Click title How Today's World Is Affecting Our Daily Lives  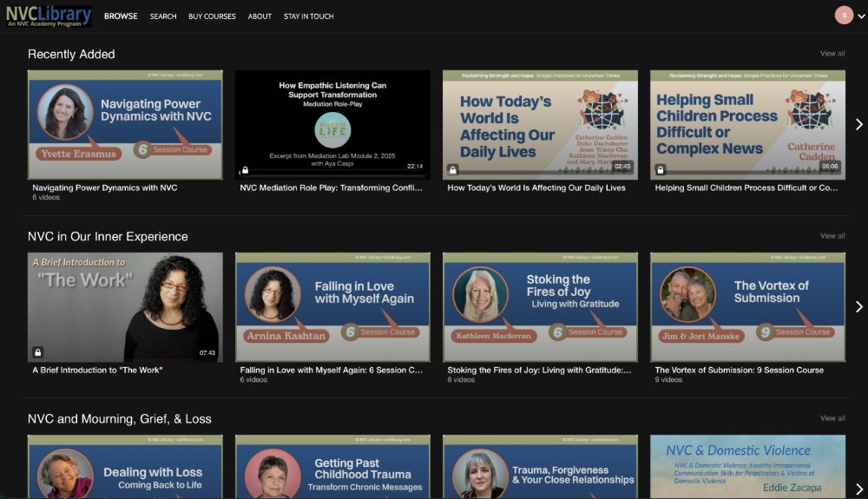pyautogui.click(x=536, y=187)
